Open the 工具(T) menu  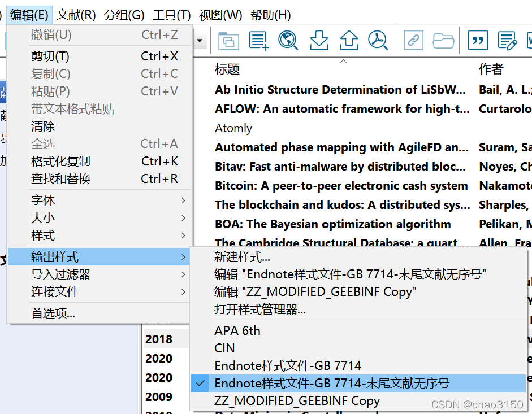coord(172,15)
